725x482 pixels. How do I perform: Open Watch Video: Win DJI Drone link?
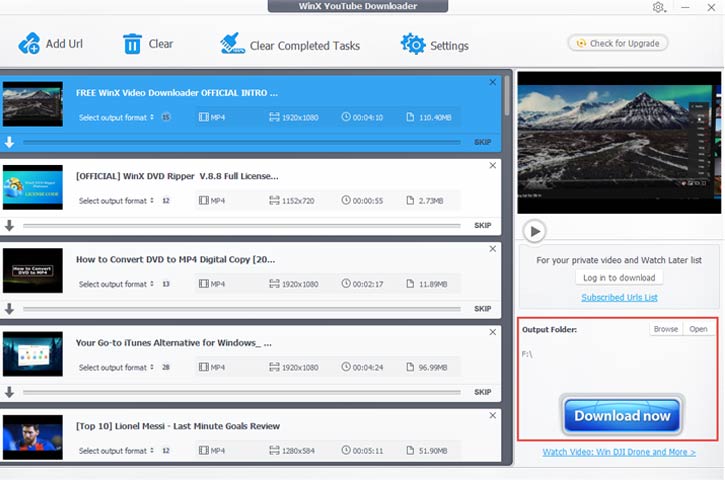tap(619, 452)
